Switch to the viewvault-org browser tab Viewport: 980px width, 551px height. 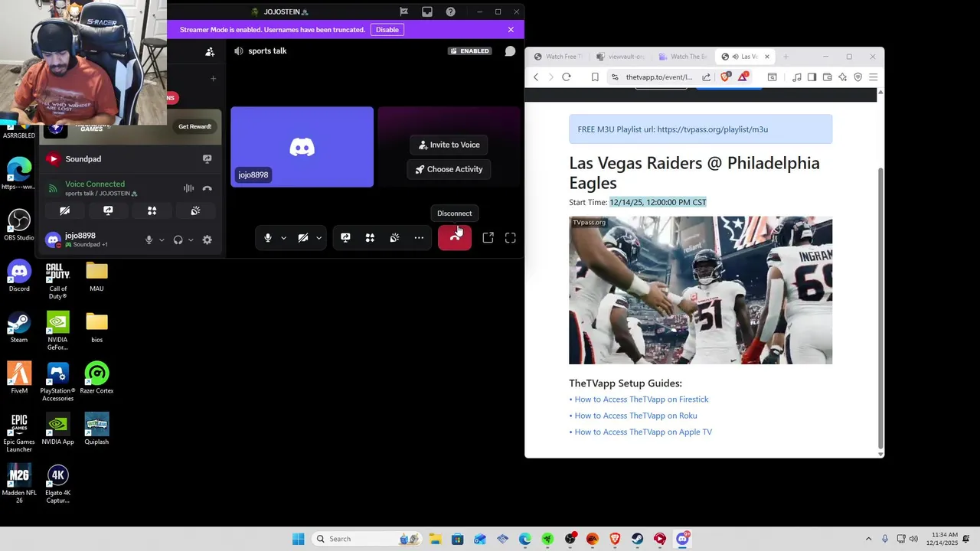click(621, 57)
